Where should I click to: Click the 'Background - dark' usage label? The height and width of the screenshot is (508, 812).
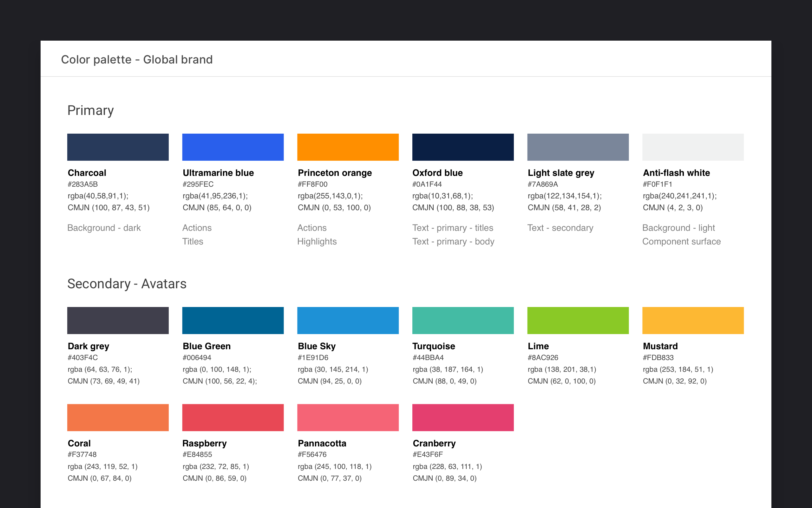pyautogui.click(x=104, y=228)
